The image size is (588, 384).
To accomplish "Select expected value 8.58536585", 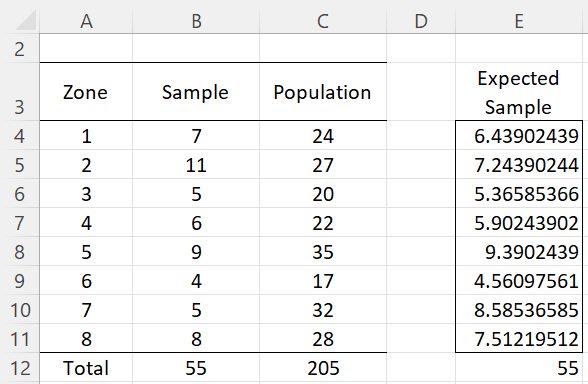I will (519, 309).
